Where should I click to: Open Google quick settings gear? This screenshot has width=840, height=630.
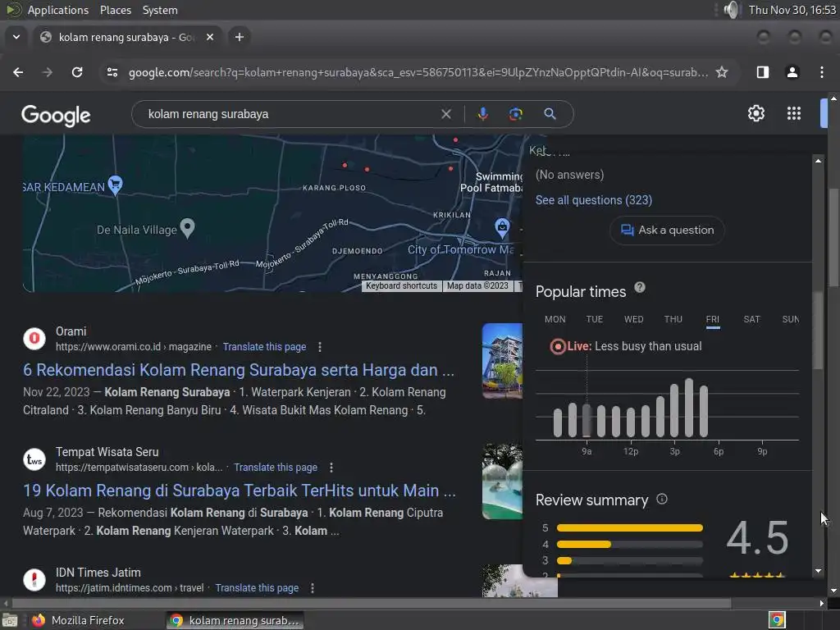756,113
